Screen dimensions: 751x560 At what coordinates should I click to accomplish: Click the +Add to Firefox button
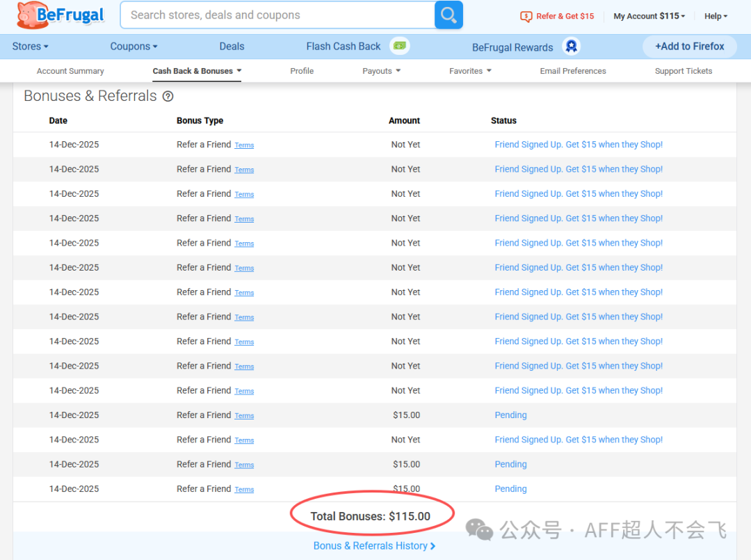(689, 47)
